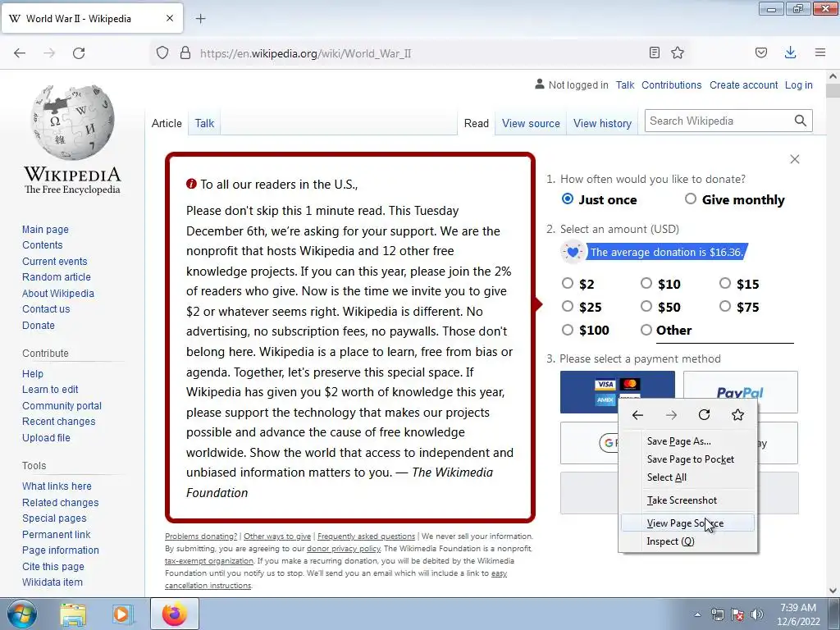Open the View source tab
840x630 pixels.
(x=531, y=123)
